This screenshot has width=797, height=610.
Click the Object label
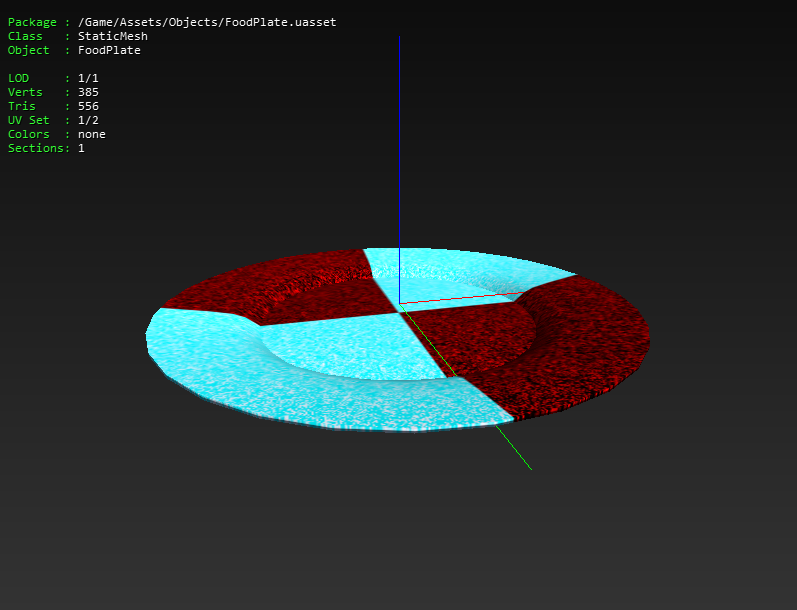click(28, 50)
